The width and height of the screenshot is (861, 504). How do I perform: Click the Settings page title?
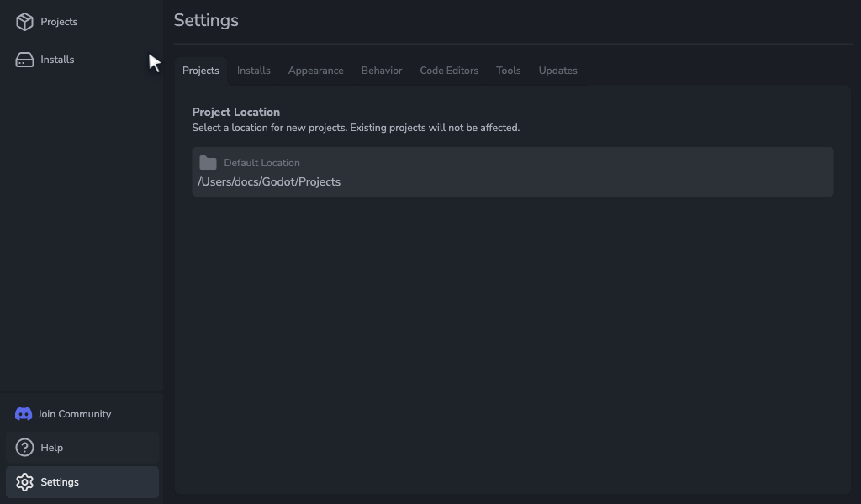[206, 21]
